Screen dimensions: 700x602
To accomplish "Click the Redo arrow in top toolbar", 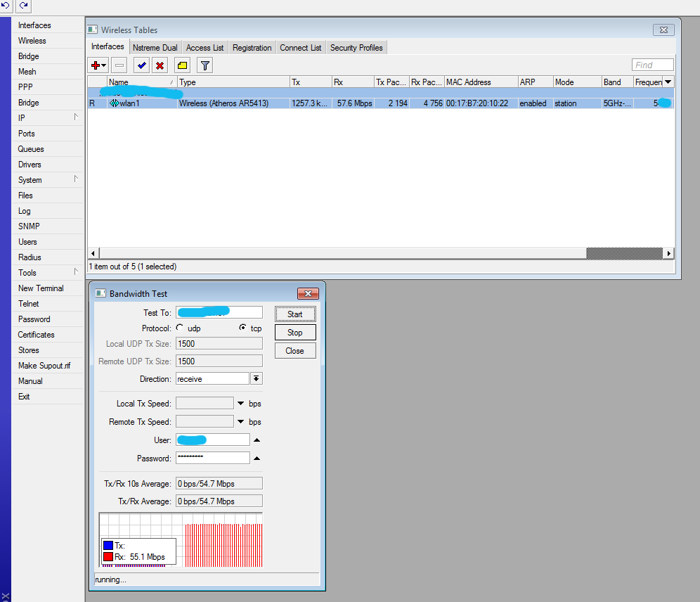I will tap(24, 6).
